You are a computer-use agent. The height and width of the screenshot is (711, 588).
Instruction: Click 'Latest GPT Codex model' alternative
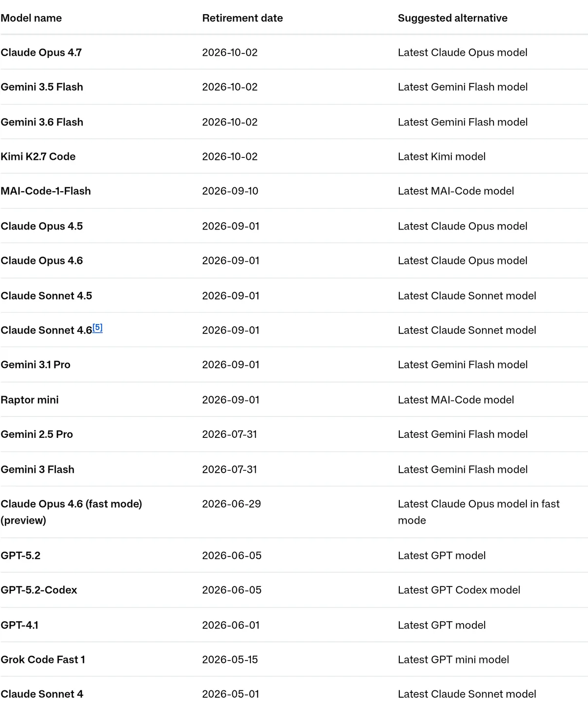pos(459,590)
